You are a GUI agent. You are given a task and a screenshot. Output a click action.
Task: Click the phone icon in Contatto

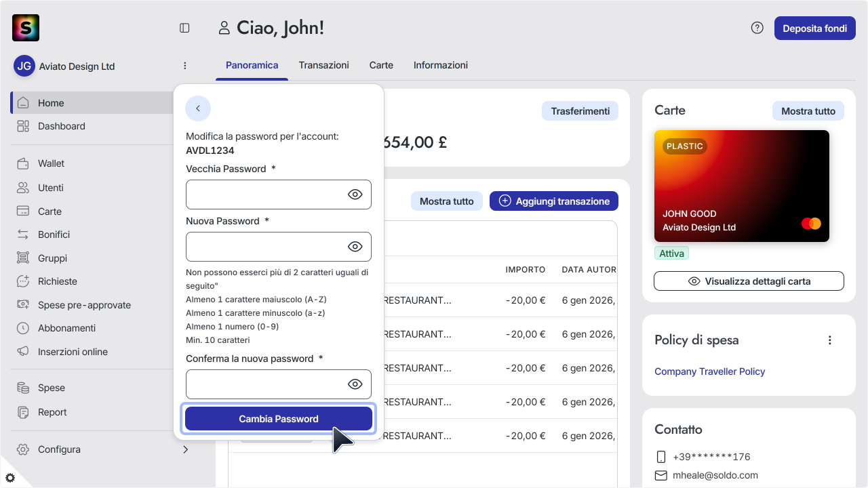[661, 457]
